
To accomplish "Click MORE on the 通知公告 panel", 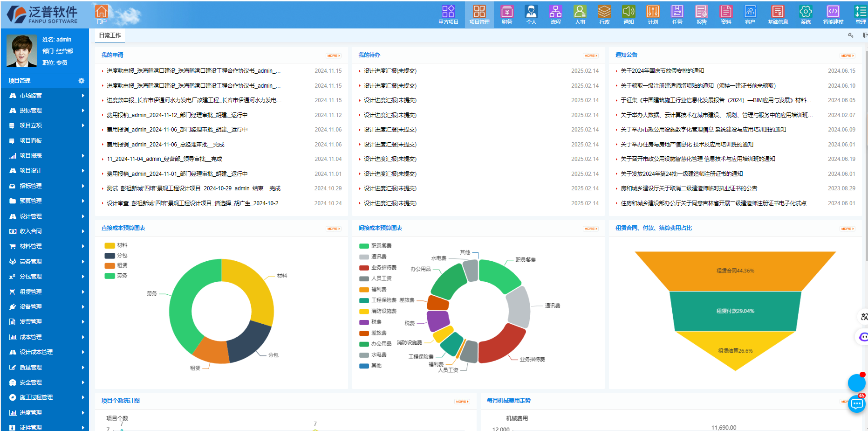I will (x=848, y=55).
